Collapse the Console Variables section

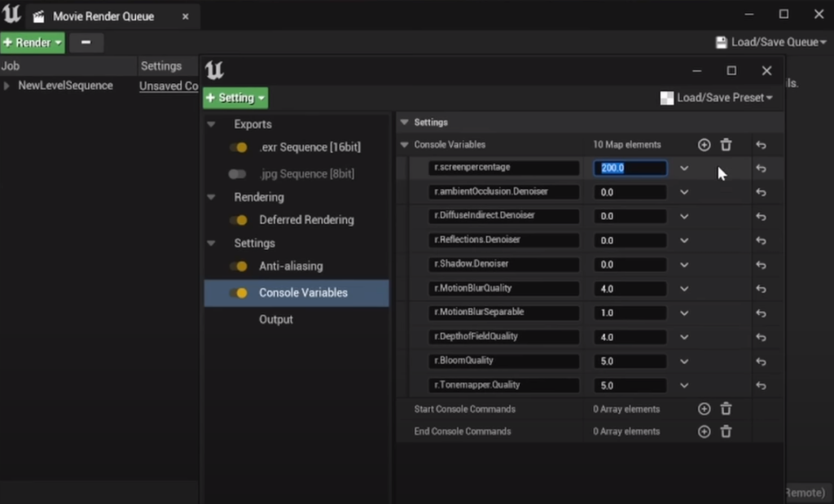point(405,145)
